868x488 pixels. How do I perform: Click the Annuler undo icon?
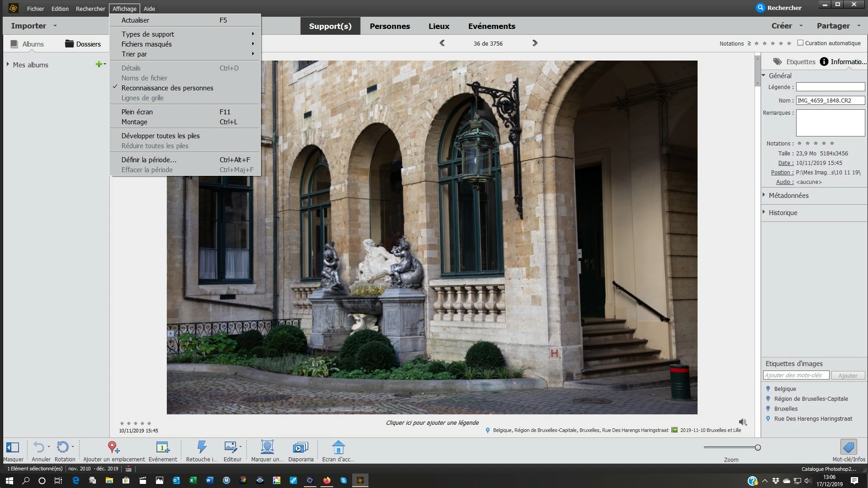(39, 447)
